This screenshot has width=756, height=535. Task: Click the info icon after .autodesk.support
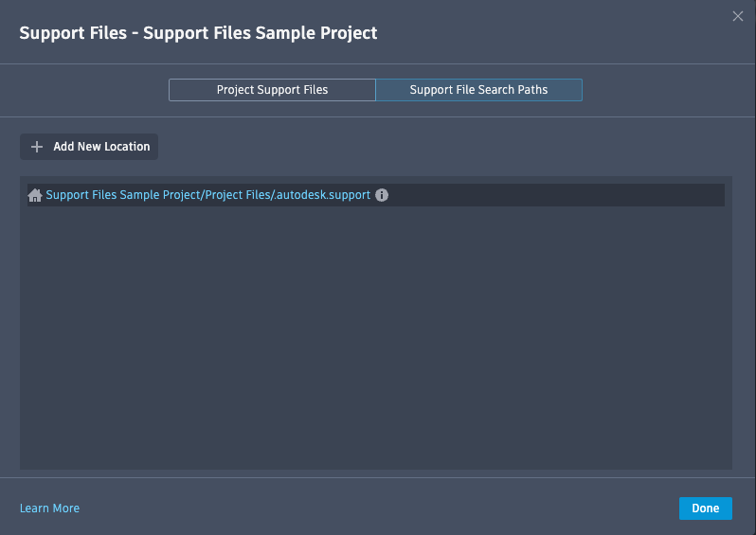click(382, 195)
